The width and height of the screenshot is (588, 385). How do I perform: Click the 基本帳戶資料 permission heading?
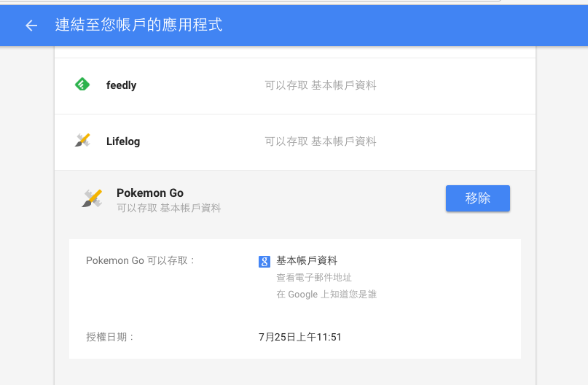pos(307,260)
